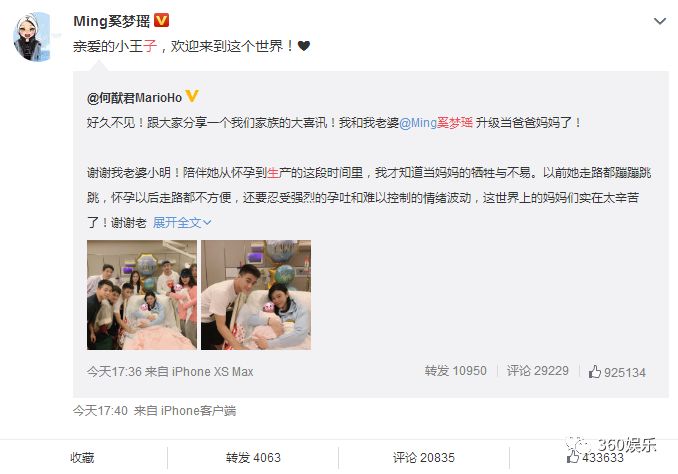
Task: Click the orange verified badge beside Ming奚梦瑶
Action: pos(161,20)
